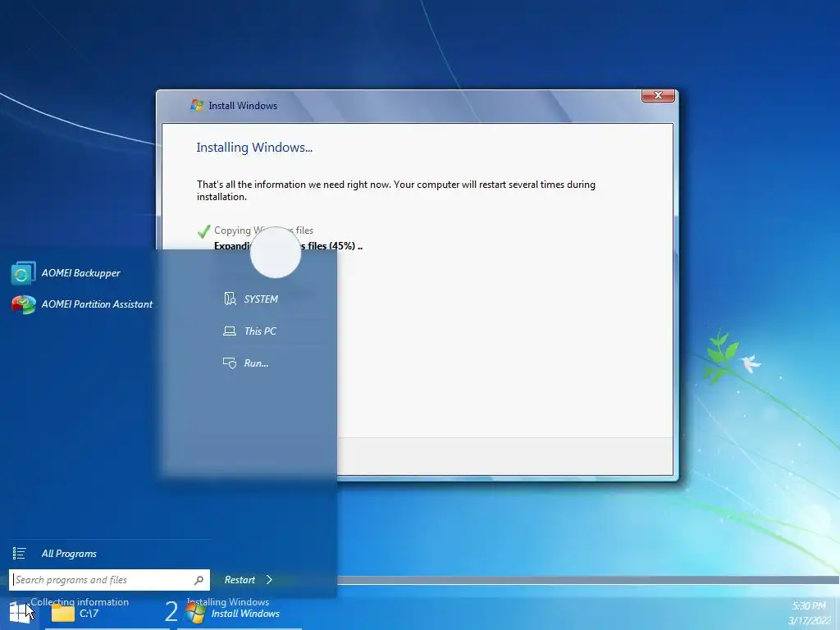Image resolution: width=840 pixels, height=630 pixels.
Task: Click the Copying Windows files checkmark
Action: tap(203, 231)
